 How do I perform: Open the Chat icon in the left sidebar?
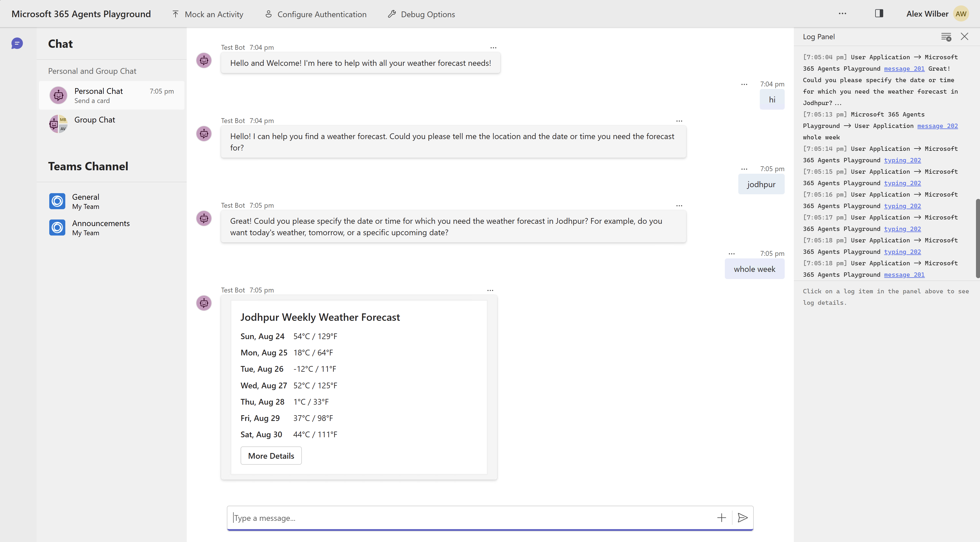tap(17, 43)
